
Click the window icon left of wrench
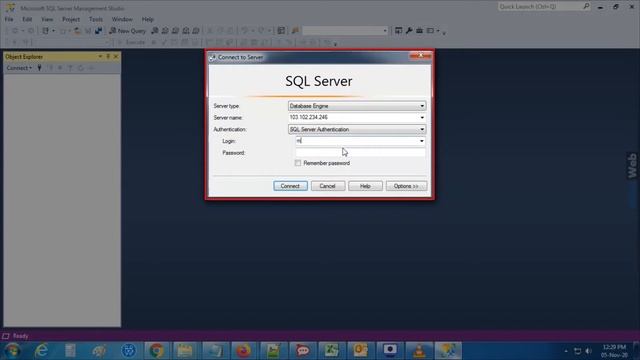(x=398, y=31)
